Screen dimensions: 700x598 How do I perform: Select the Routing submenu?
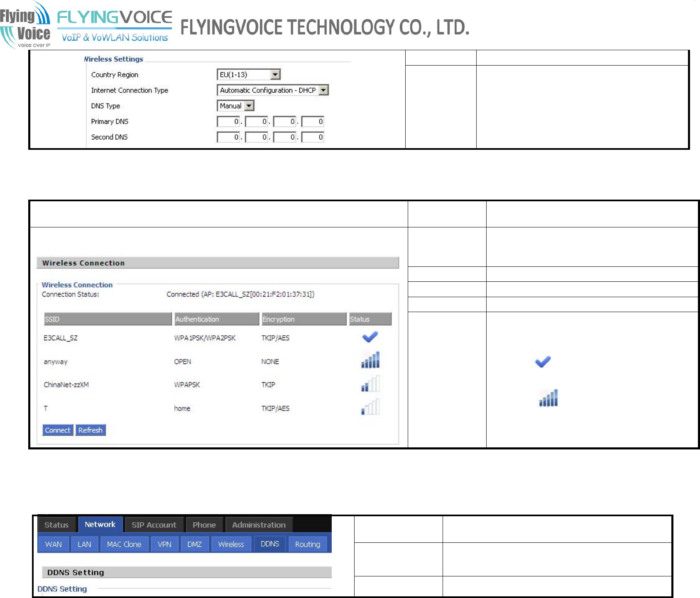click(x=308, y=544)
